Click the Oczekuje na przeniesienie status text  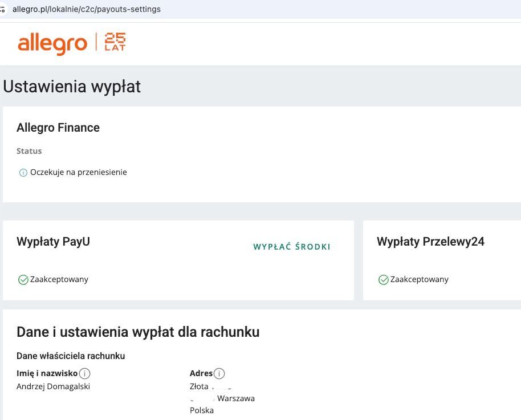point(79,172)
